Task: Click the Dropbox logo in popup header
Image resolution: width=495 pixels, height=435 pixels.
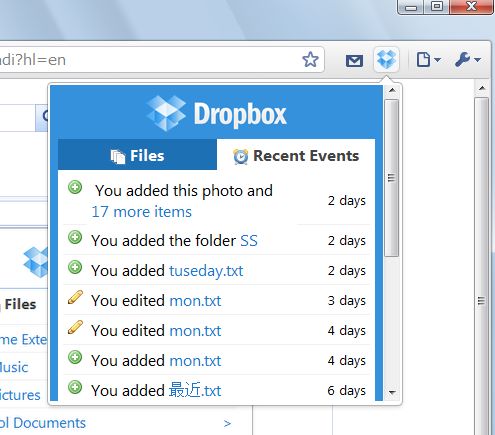Action: pyautogui.click(x=217, y=113)
